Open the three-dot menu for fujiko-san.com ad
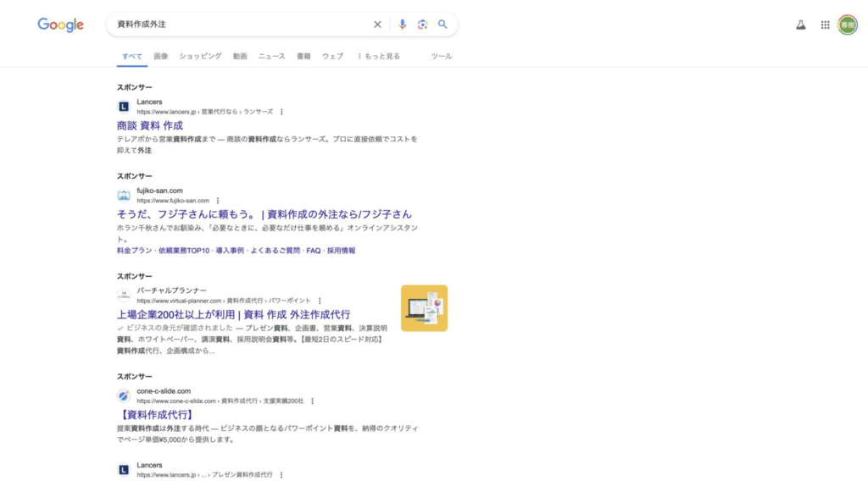The width and height of the screenshot is (868, 481). click(218, 201)
